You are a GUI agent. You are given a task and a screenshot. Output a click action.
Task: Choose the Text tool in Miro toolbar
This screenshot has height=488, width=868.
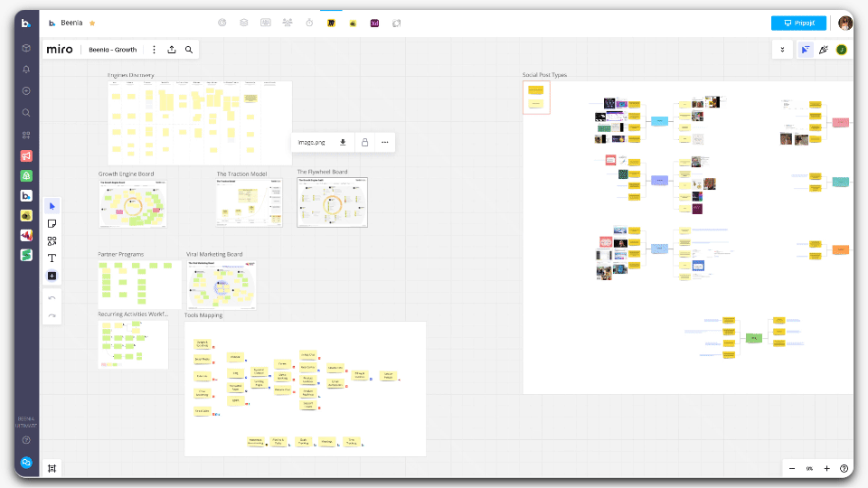(x=52, y=258)
